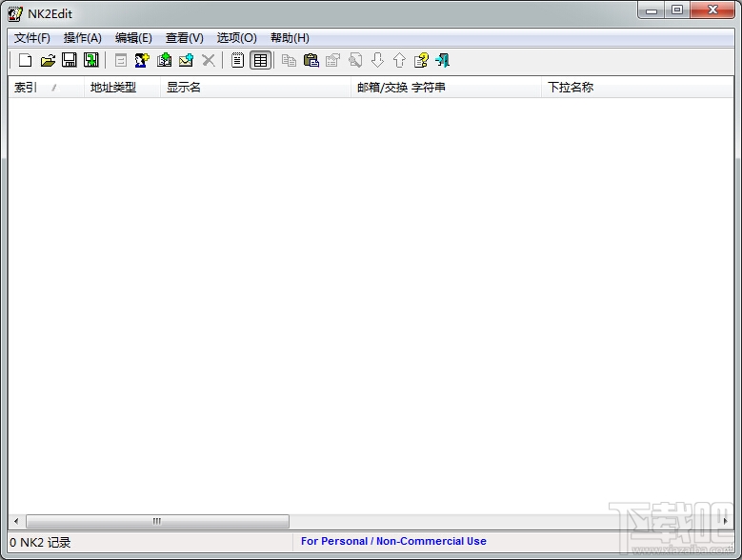Click the Save As icon with green arrow
The image size is (742, 560).
click(90, 60)
